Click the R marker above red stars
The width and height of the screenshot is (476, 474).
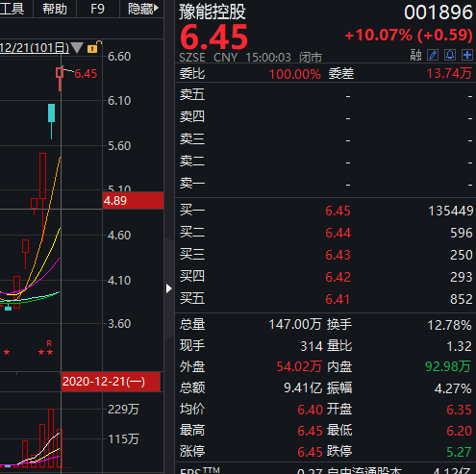click(x=49, y=343)
